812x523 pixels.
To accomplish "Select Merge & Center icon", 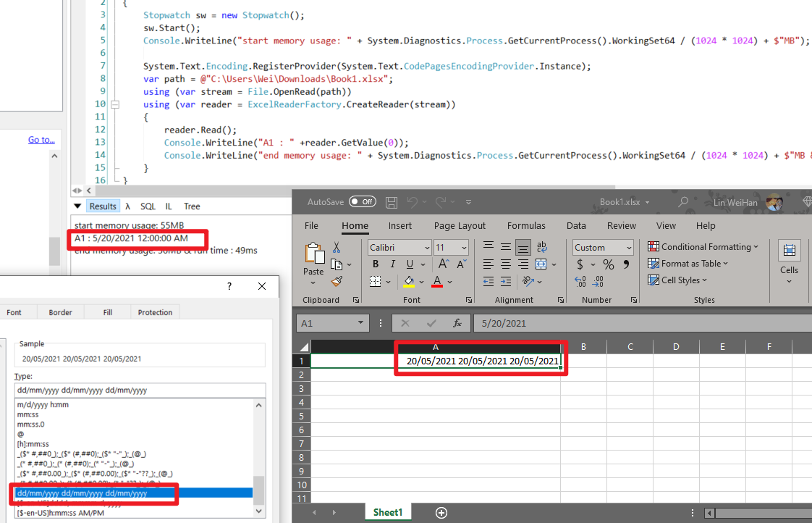I will pyautogui.click(x=539, y=264).
